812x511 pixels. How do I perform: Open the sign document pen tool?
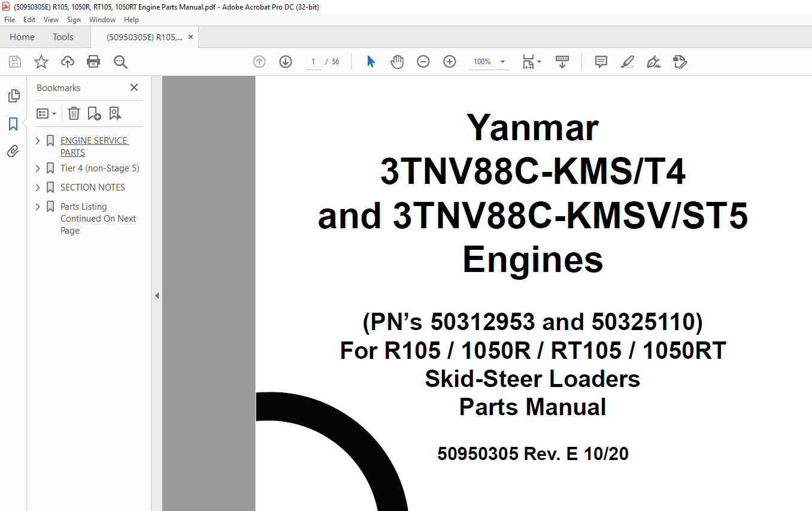(x=654, y=62)
